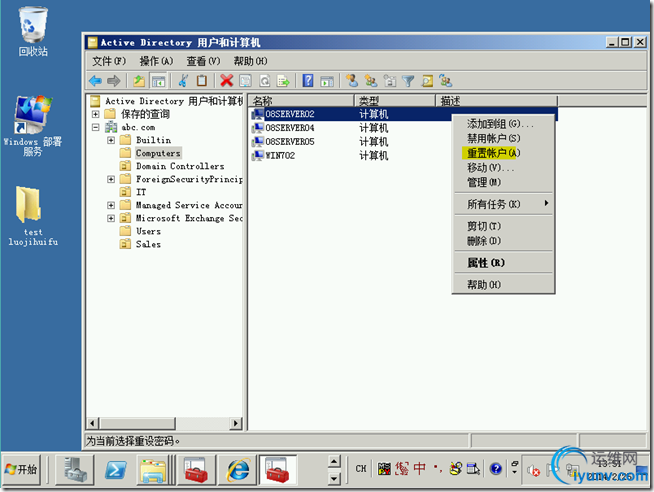
Task: Click tree pane left scroll arrow
Action: [92, 423]
